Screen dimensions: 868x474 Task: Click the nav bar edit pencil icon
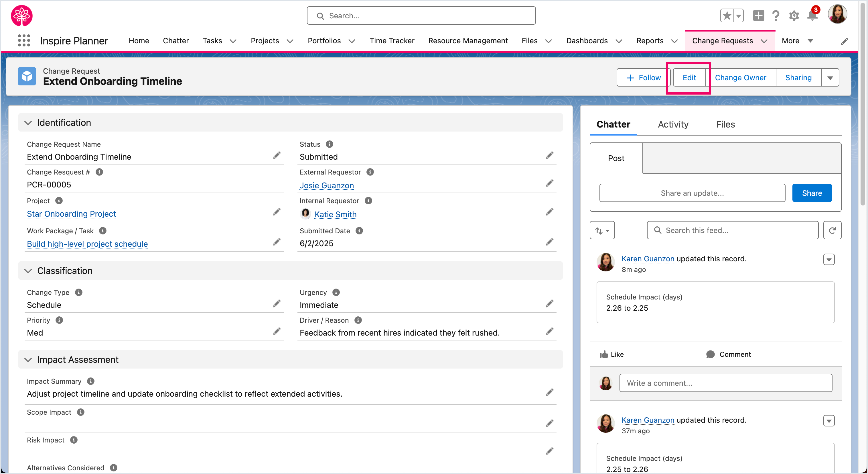pos(844,41)
